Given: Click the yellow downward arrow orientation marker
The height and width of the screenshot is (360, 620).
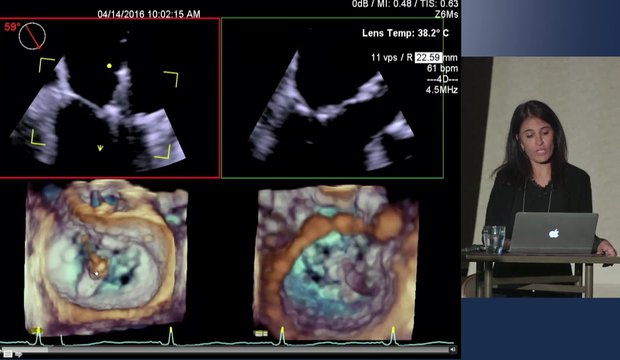Looking at the screenshot, I should pyautogui.click(x=100, y=148).
